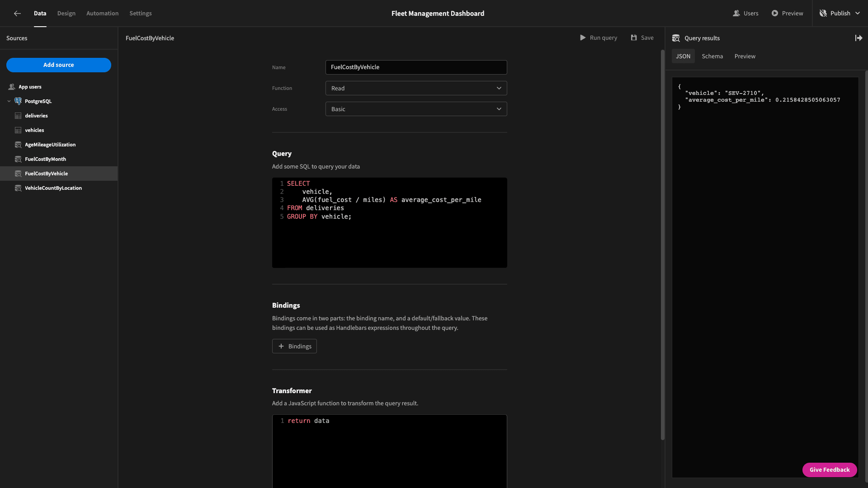Image resolution: width=868 pixels, height=488 pixels.
Task: Click the plus Bindings button
Action: tap(294, 346)
